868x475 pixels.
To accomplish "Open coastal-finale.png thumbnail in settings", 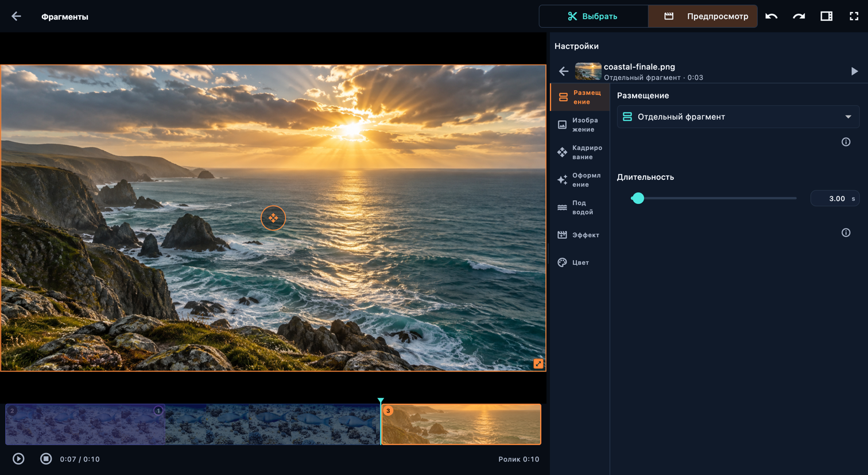I will pyautogui.click(x=588, y=71).
